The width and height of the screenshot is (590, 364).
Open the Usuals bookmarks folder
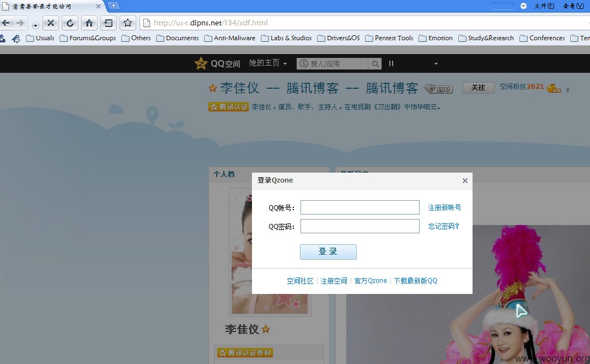[x=40, y=38]
